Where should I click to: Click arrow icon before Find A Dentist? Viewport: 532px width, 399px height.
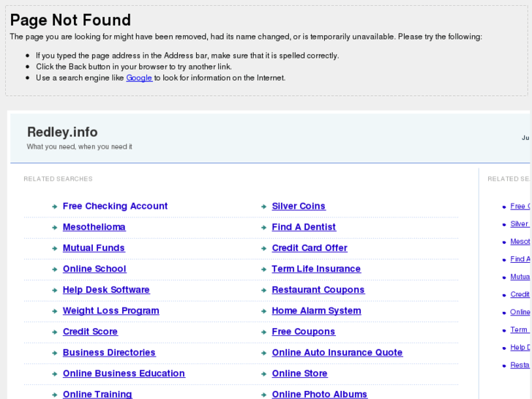263,228
